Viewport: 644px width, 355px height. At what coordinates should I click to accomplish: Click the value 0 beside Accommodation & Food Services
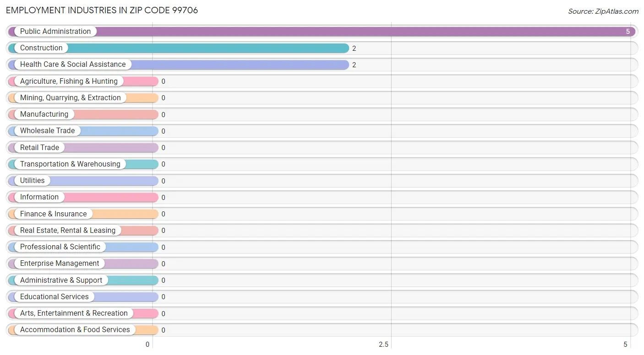[163, 330]
